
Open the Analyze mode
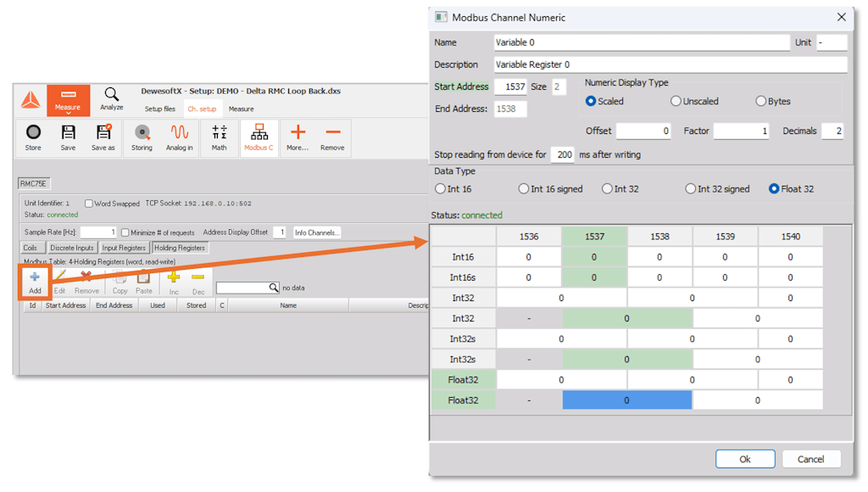pos(111,99)
